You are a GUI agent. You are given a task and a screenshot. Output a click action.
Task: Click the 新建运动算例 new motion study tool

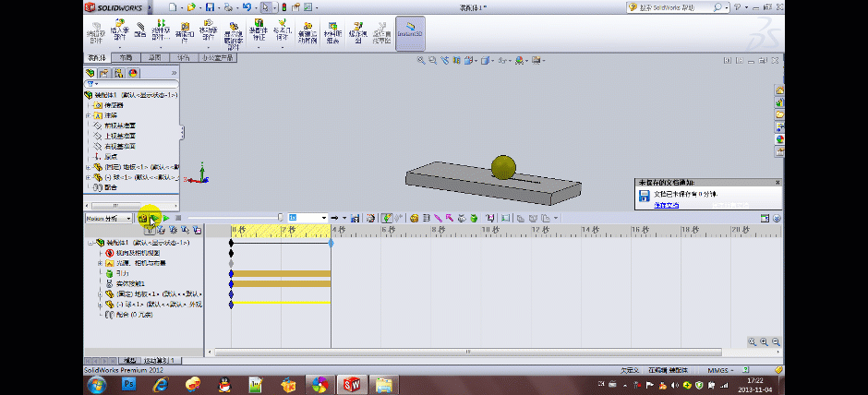[307, 32]
